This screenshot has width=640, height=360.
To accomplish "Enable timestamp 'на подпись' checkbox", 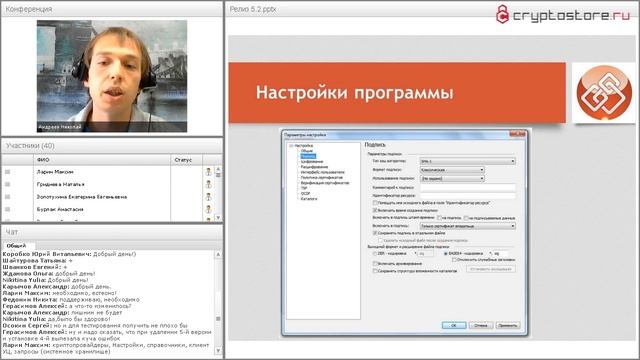I will click(x=439, y=218).
